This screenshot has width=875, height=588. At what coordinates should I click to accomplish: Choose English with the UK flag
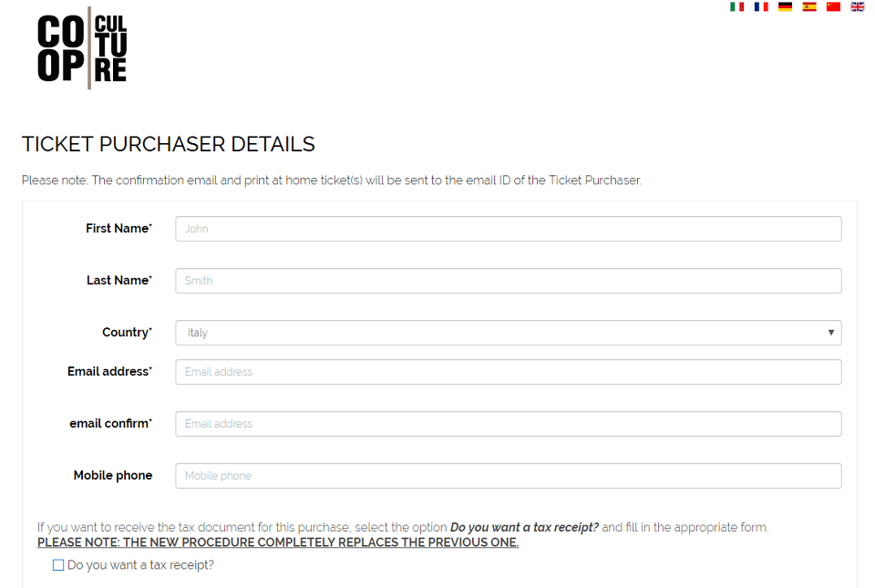(x=857, y=6)
